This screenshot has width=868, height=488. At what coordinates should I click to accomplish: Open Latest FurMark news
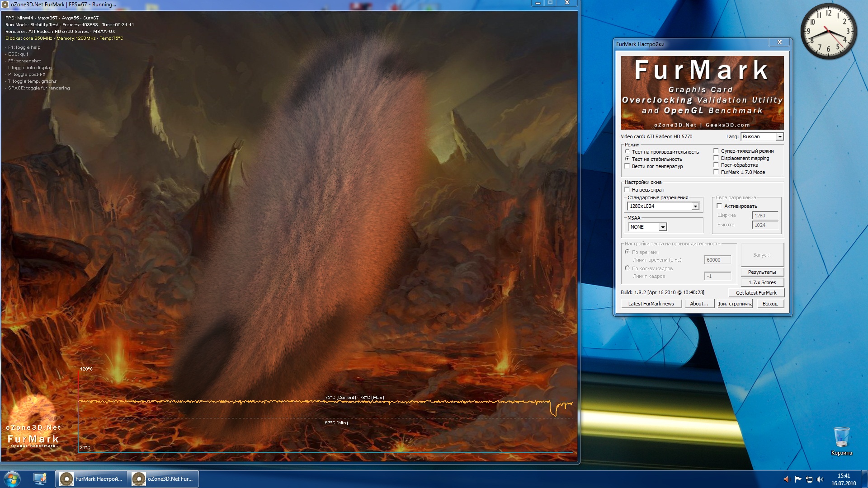pyautogui.click(x=651, y=304)
